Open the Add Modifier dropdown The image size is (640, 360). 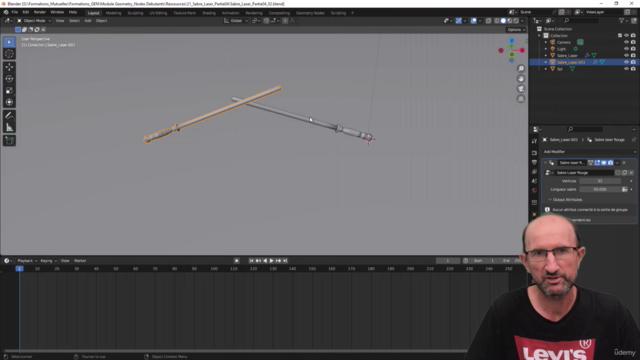click(589, 151)
